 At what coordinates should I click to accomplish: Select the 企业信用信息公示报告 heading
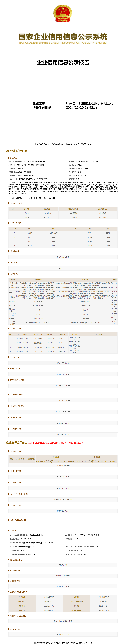(x=63, y=62)
